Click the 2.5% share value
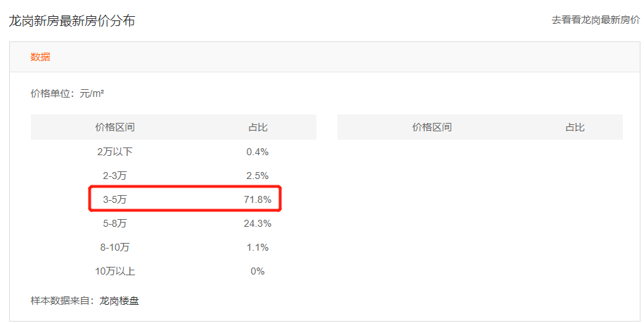The image size is (644, 323). click(x=257, y=176)
